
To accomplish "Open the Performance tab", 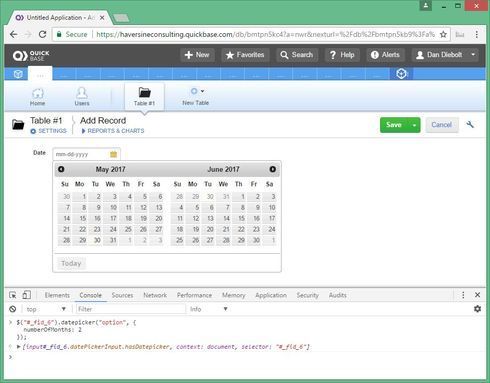I will tap(194, 295).
